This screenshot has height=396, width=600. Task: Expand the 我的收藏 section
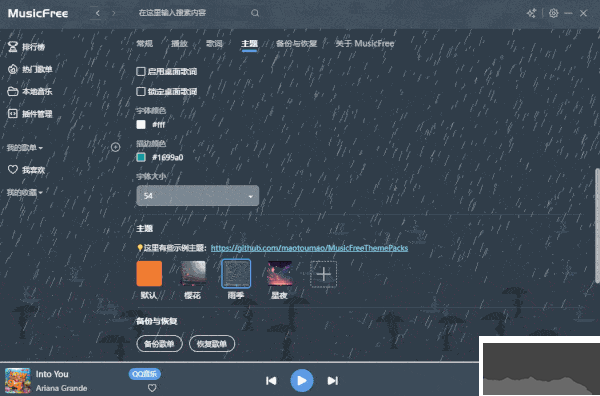click(24, 192)
